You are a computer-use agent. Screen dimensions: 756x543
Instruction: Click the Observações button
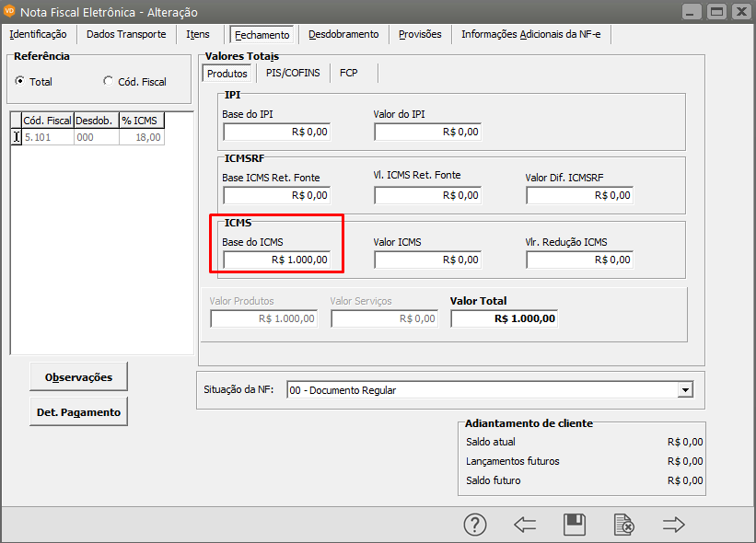[x=78, y=376]
